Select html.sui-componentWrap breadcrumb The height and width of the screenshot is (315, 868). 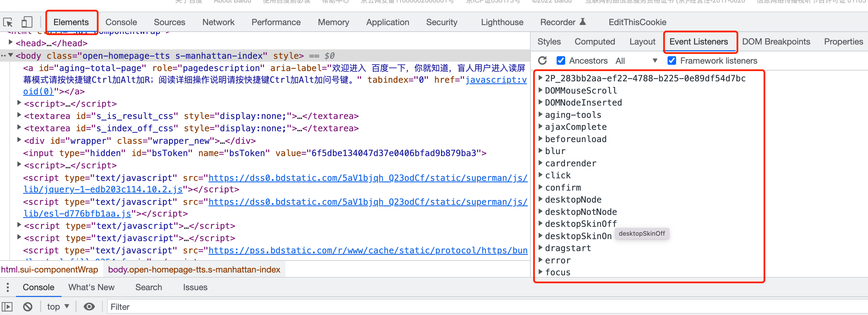tap(50, 269)
